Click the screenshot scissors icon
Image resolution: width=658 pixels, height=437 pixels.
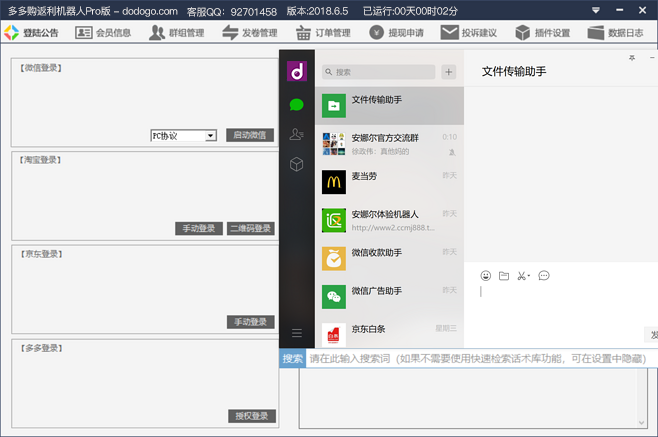tap(523, 276)
